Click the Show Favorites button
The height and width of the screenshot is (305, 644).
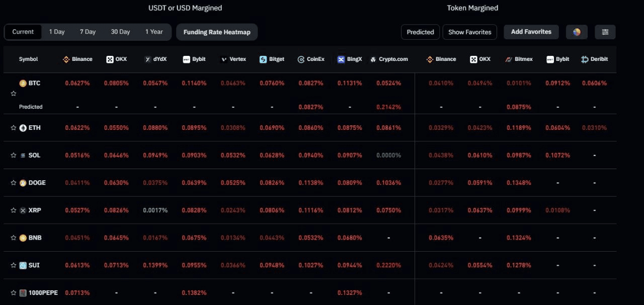click(469, 32)
